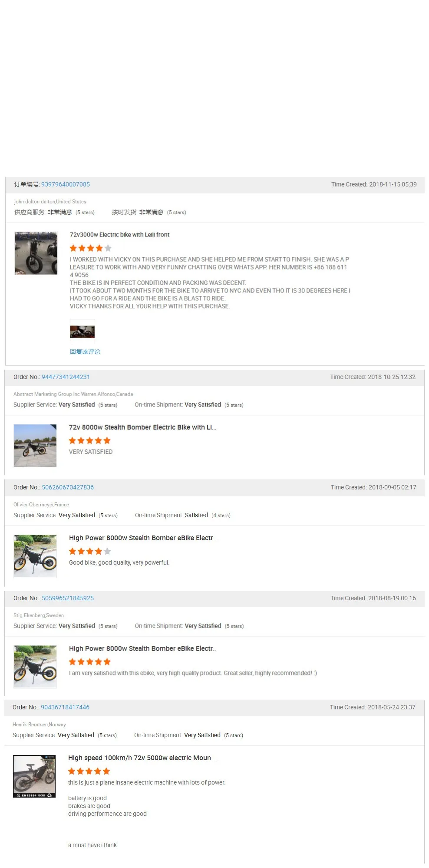This screenshot has width=429, height=868.
Task: Open order number 93979640007085 link
Action: coord(66,184)
